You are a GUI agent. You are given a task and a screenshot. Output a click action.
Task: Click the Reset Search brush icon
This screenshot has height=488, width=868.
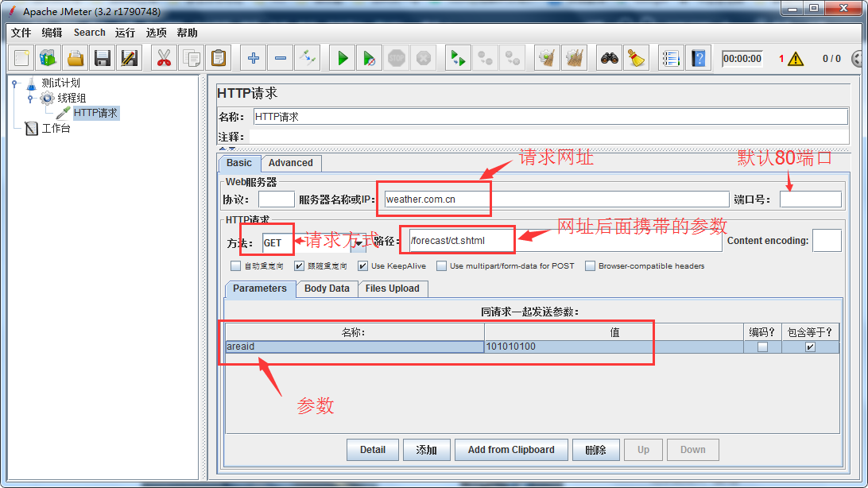636,58
